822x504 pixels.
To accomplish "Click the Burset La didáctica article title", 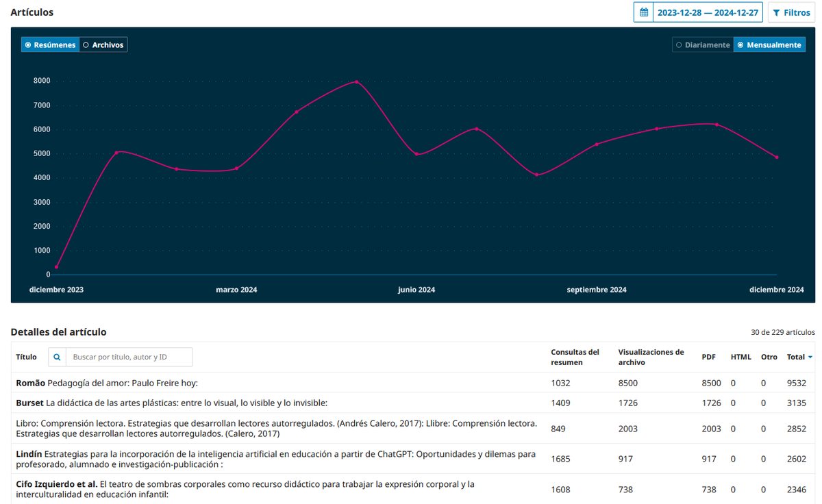I will tap(172, 403).
